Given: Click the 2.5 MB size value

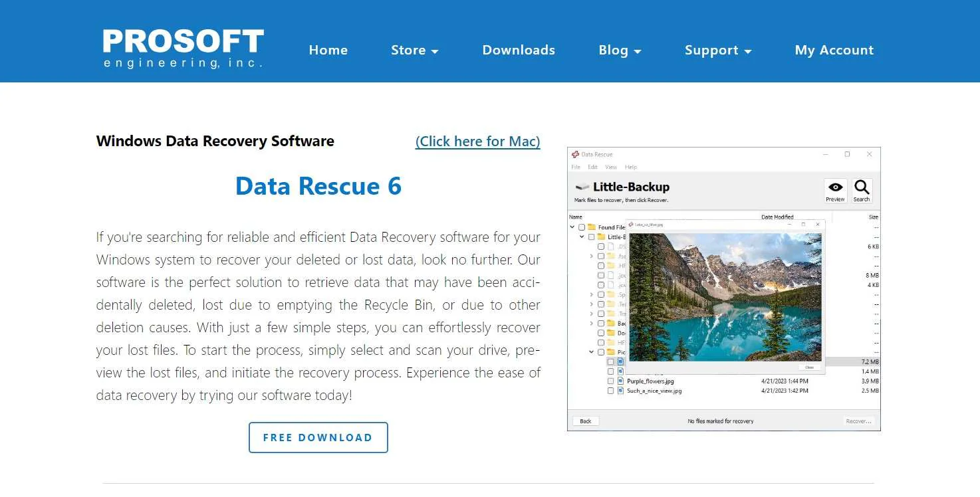Looking at the screenshot, I should coord(870,391).
